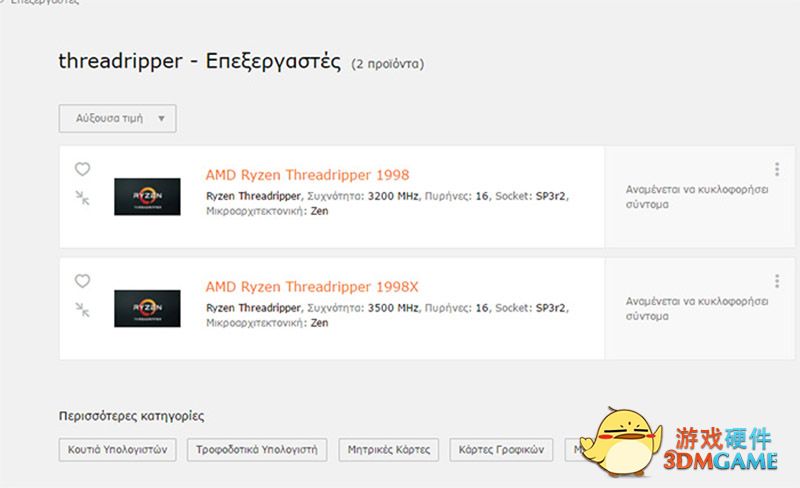
Task: Click Περισσότερες κατηγορίες heading
Action: pyautogui.click(x=131, y=416)
